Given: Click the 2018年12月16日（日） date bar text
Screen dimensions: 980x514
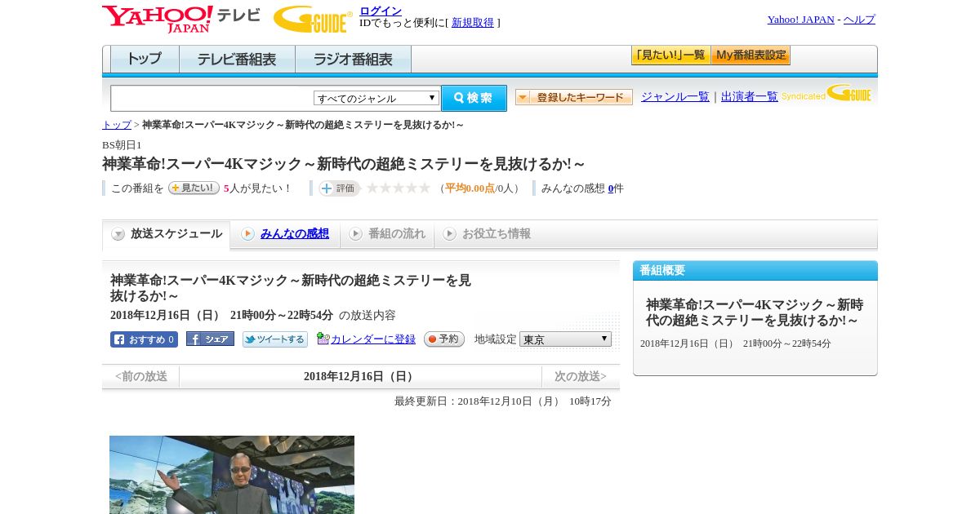Looking at the screenshot, I should click(360, 377).
